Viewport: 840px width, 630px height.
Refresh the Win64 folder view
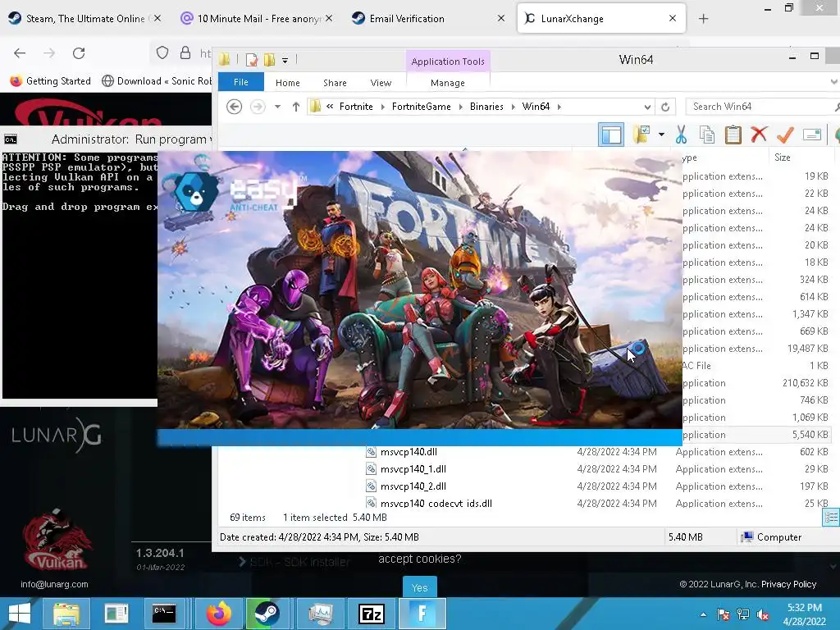pos(665,107)
